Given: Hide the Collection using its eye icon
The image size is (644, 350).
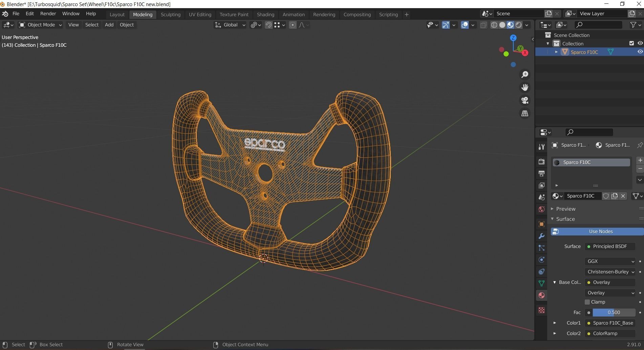Looking at the screenshot, I should [640, 43].
